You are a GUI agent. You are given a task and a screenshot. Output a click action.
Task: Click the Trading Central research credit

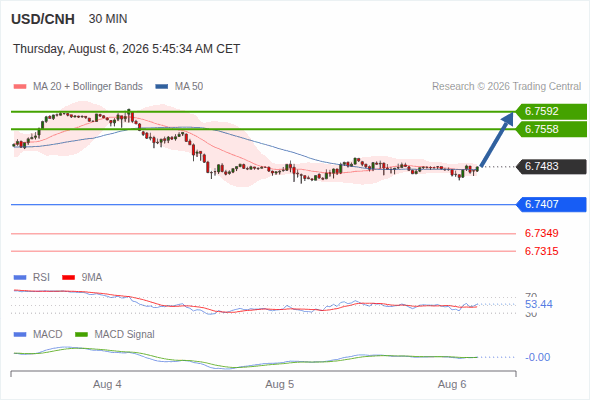(x=506, y=87)
